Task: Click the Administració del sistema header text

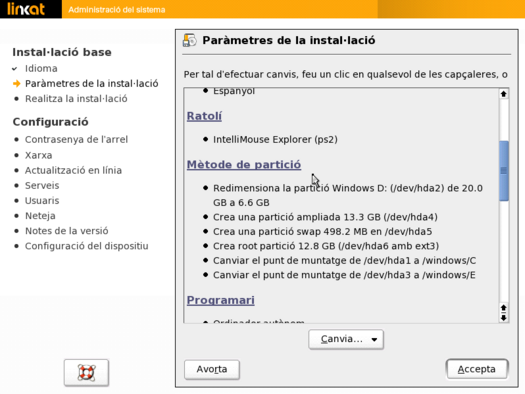Action: pos(117,10)
